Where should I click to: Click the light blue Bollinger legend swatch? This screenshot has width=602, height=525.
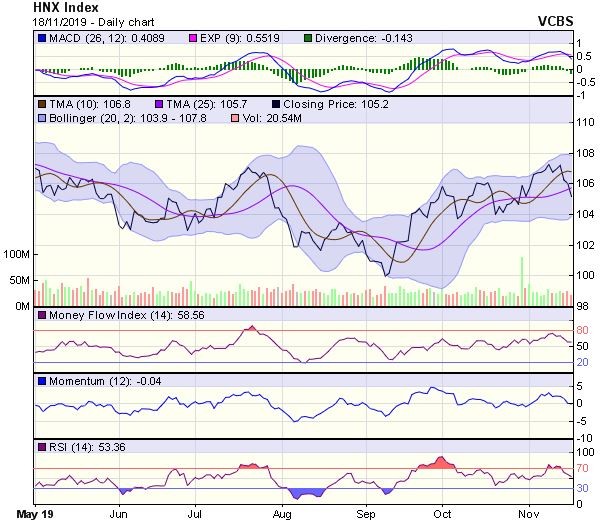(41, 118)
